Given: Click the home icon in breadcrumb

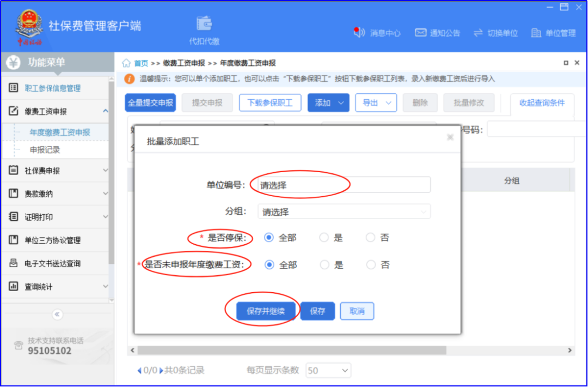Looking at the screenshot, I should click(126, 63).
